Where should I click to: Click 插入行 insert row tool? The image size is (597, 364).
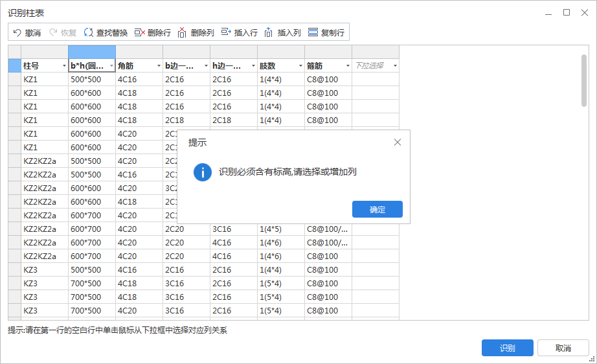pos(240,33)
